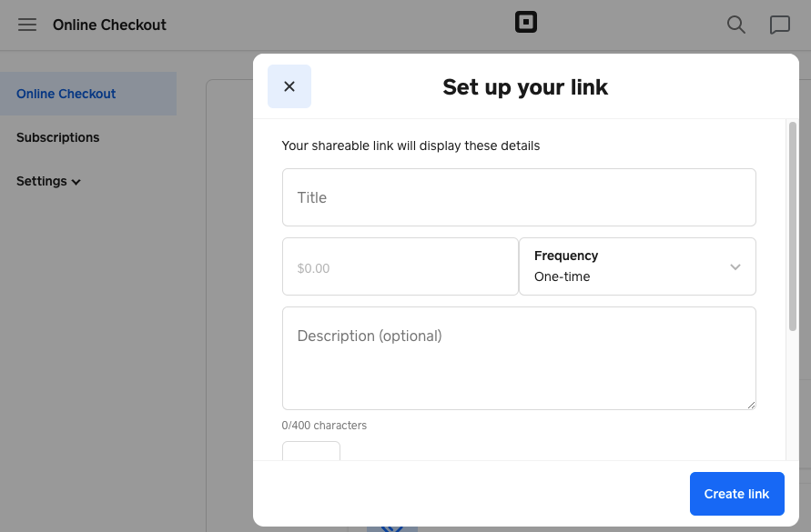811x532 pixels.
Task: Go to Subscriptions in the sidebar
Action: pyautogui.click(x=58, y=137)
